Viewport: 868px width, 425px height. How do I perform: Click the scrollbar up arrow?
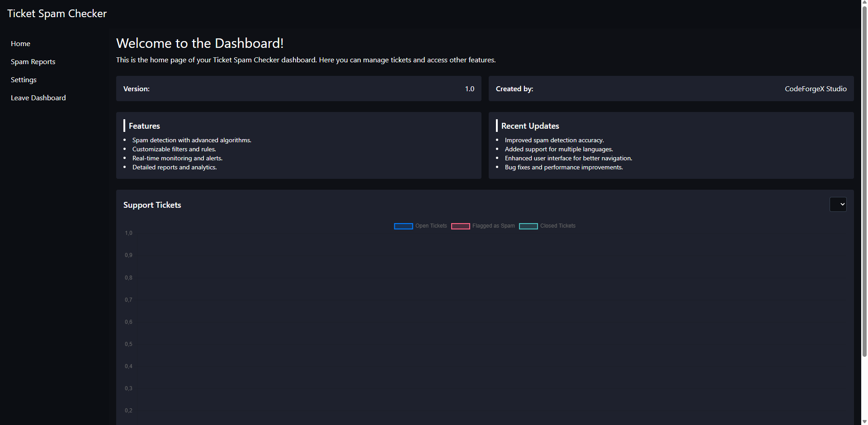coord(864,3)
